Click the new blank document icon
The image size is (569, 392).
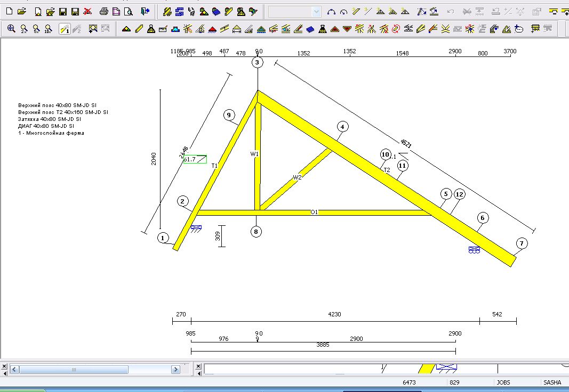pos(10,12)
